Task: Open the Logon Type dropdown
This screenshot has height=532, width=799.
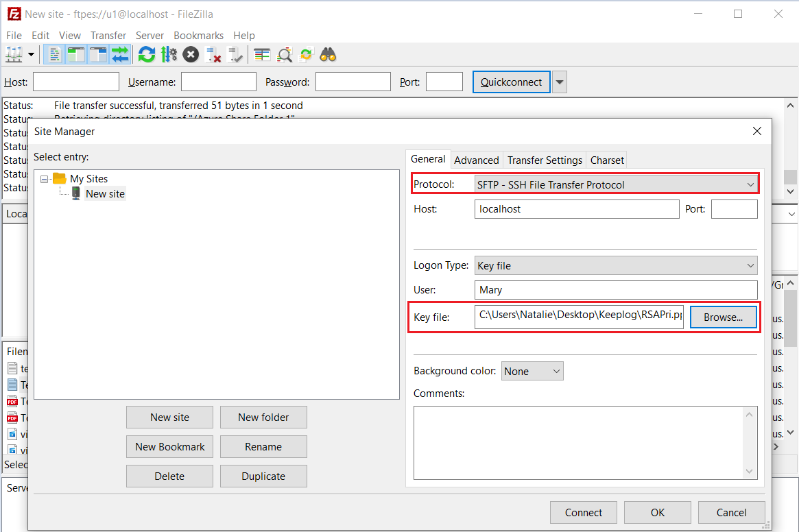Action: point(616,265)
